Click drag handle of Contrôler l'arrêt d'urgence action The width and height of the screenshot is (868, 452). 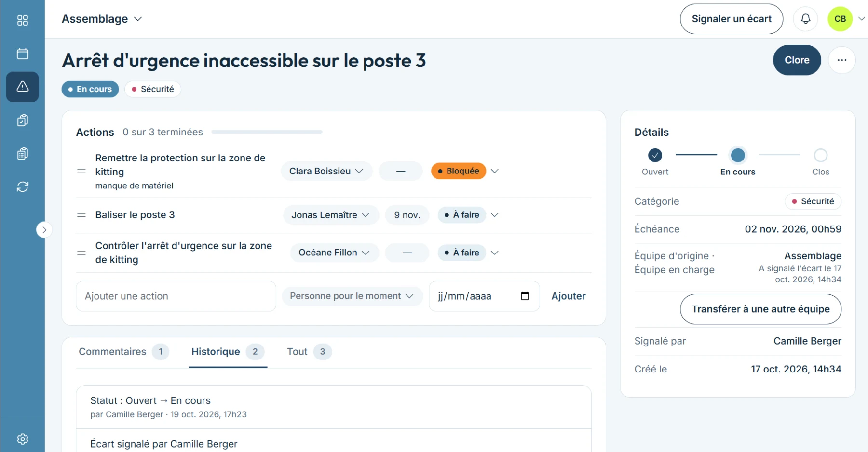81,253
